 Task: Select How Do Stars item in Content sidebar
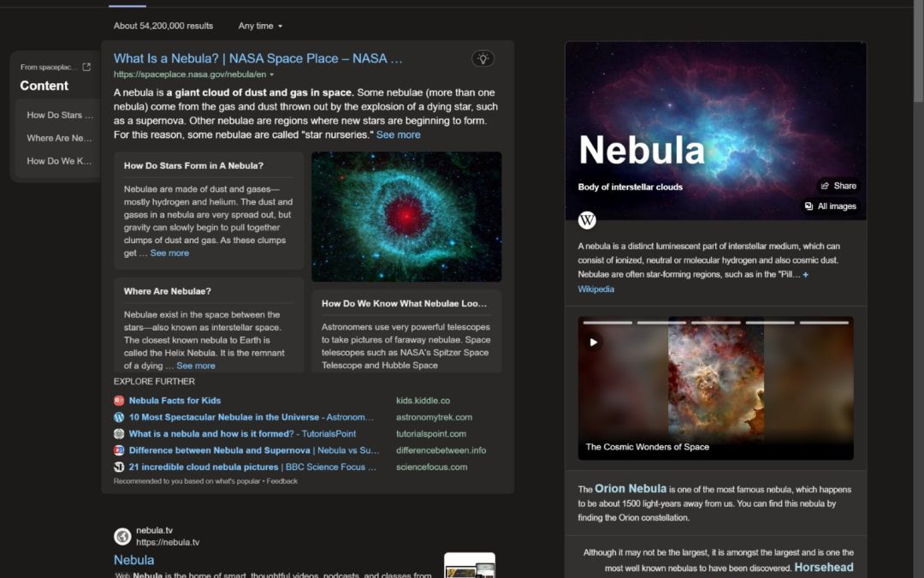59,115
